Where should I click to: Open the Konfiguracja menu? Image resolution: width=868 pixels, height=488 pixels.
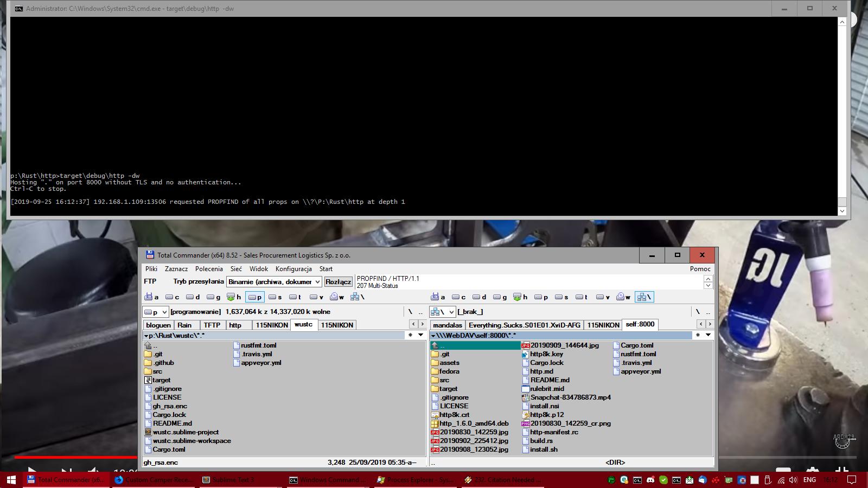tap(293, 269)
